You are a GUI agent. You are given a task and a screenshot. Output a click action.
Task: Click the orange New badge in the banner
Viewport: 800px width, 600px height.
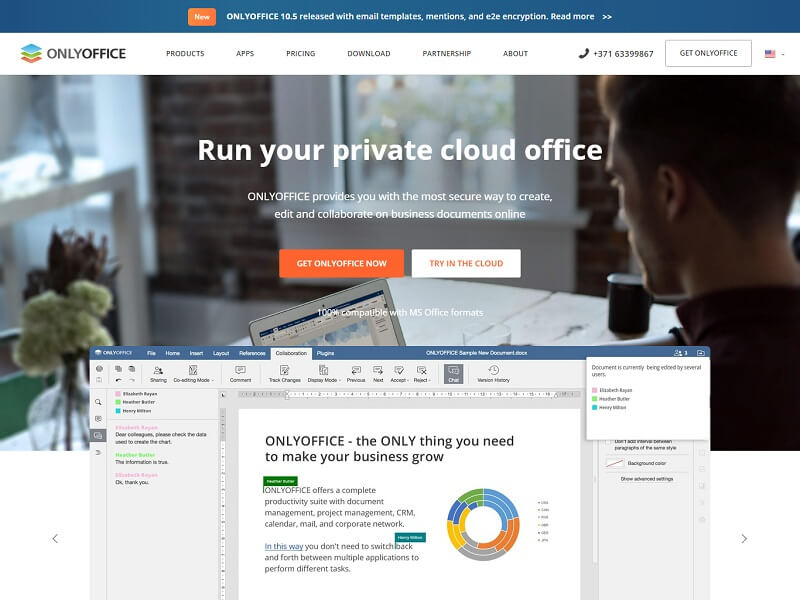pos(202,16)
